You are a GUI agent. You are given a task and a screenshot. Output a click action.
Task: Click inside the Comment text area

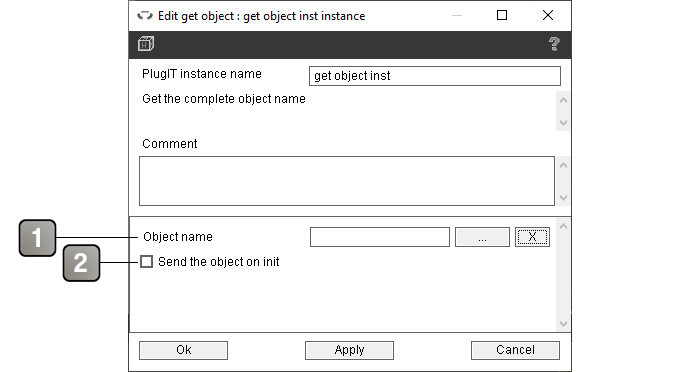[347, 181]
